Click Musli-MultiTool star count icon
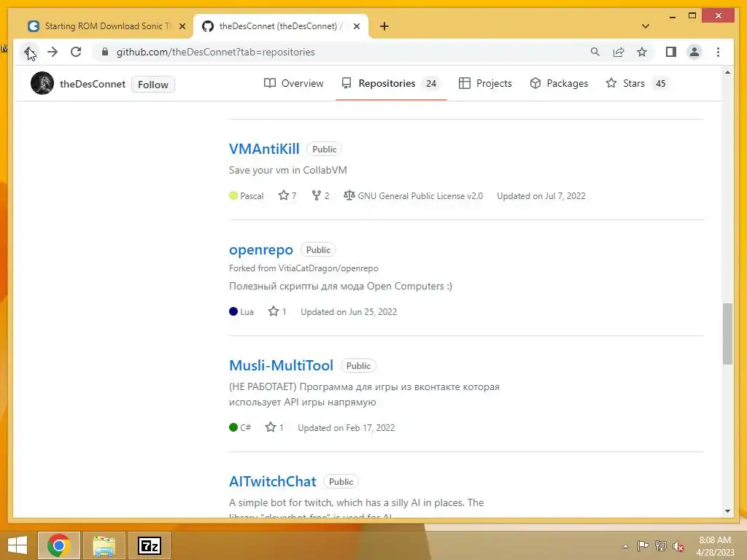747x560 pixels. tap(271, 427)
